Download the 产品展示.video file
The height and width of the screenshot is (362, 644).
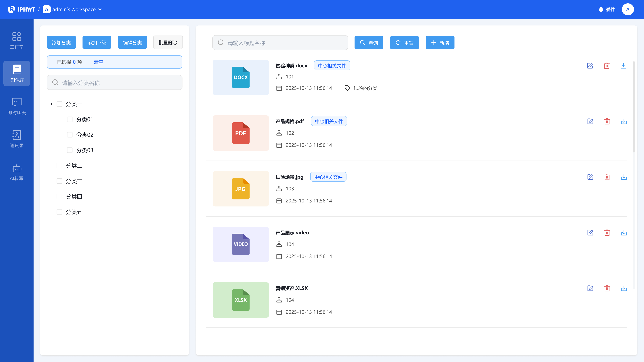point(624,233)
